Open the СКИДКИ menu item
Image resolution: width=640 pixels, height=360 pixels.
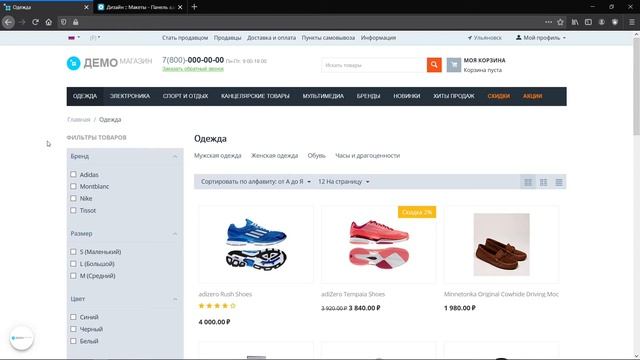(498, 96)
